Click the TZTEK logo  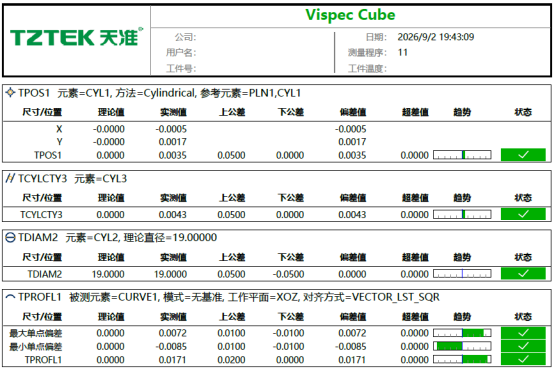tap(76, 37)
